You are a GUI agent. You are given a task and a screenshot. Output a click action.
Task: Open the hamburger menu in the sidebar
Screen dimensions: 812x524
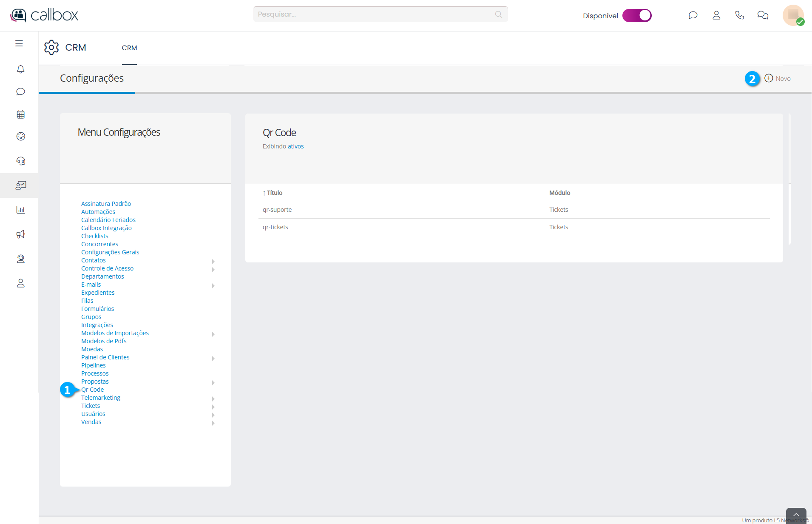(19, 43)
